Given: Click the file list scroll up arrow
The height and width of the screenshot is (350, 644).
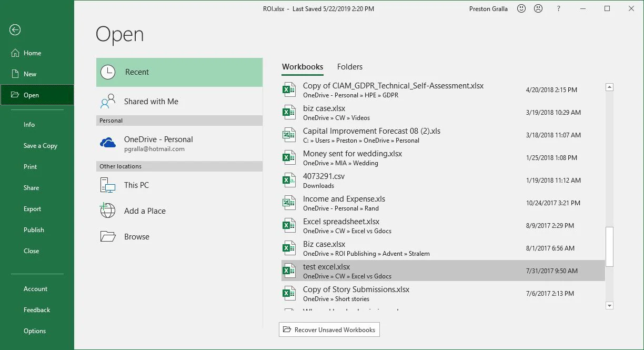Looking at the screenshot, I should point(609,87).
